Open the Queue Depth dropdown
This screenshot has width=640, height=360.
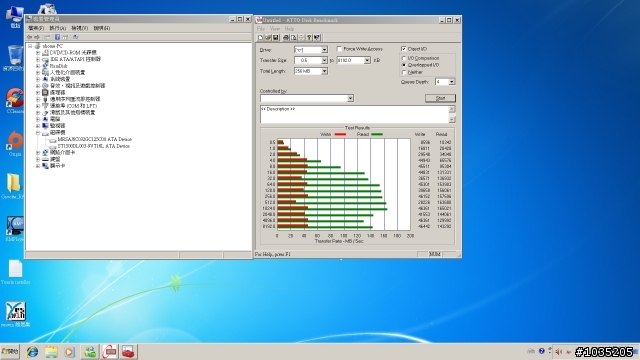pos(451,82)
